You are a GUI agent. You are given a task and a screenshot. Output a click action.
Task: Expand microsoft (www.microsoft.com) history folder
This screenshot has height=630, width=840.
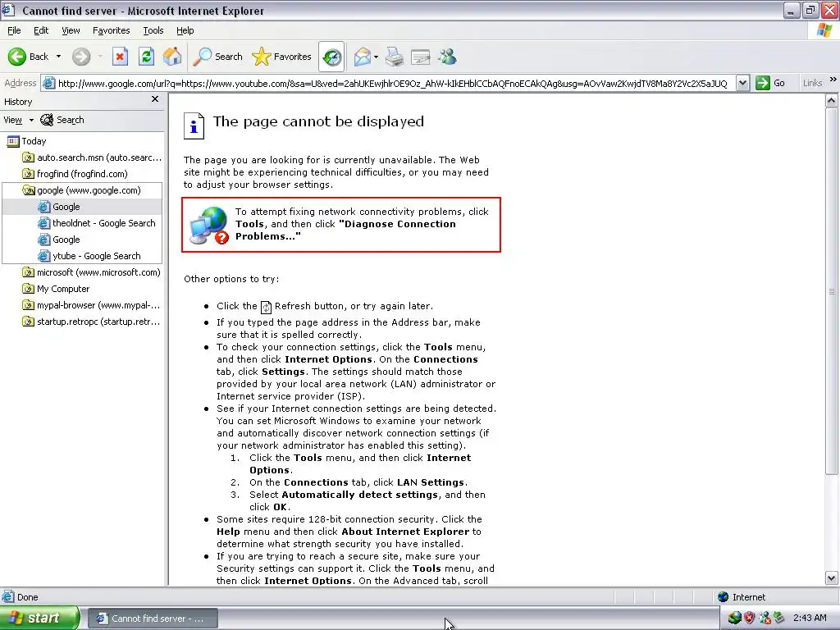91,272
